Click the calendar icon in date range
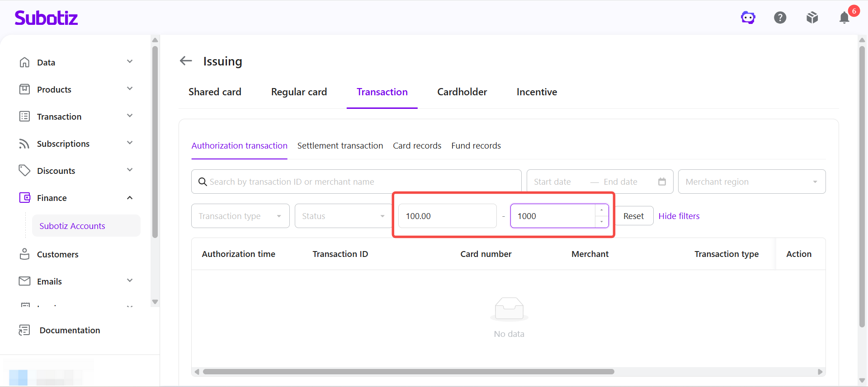This screenshot has width=868, height=387. [662, 182]
